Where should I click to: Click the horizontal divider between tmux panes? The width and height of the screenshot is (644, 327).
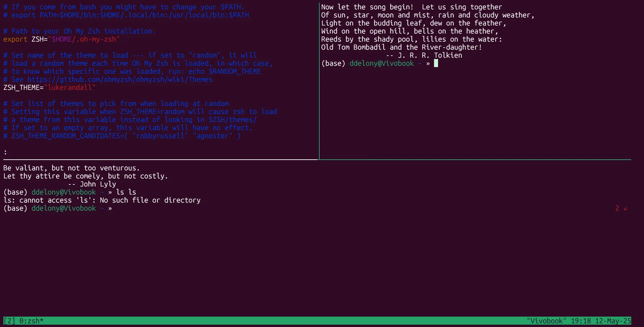pos(158,160)
